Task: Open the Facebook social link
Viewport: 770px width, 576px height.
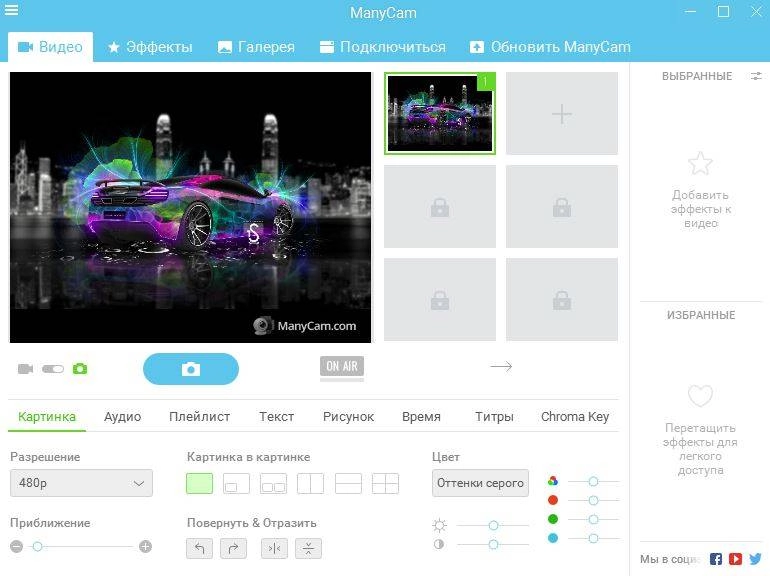Action: click(x=716, y=559)
